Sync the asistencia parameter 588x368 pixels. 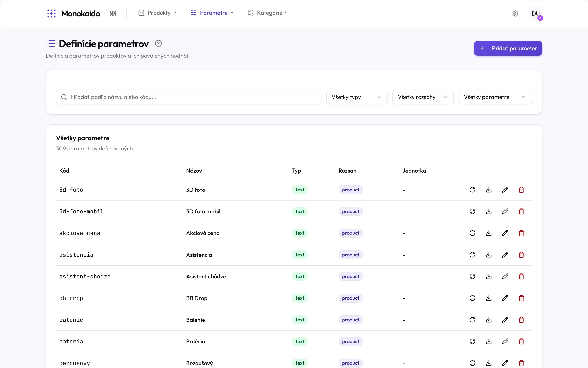coord(472,255)
